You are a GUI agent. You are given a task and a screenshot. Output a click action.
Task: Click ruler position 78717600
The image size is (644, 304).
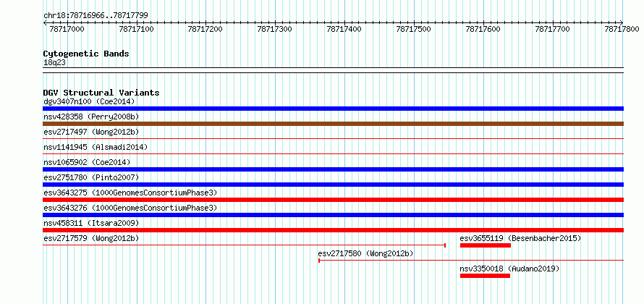483,29
